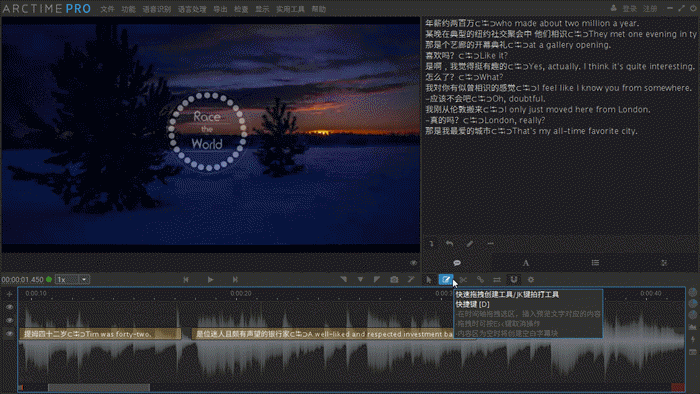
Task: Open the 语音识别 speech recognition menu
Action: click(x=157, y=9)
